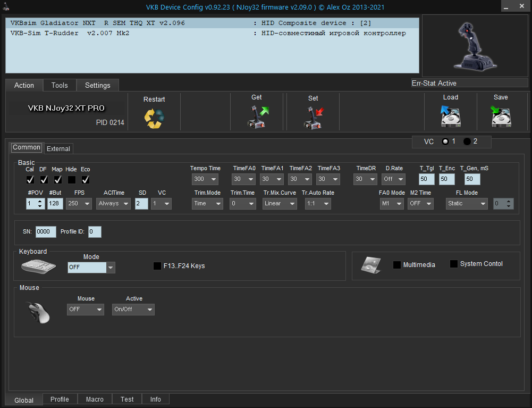
Task: Click the #POV stepper field
Action: [x=35, y=204]
